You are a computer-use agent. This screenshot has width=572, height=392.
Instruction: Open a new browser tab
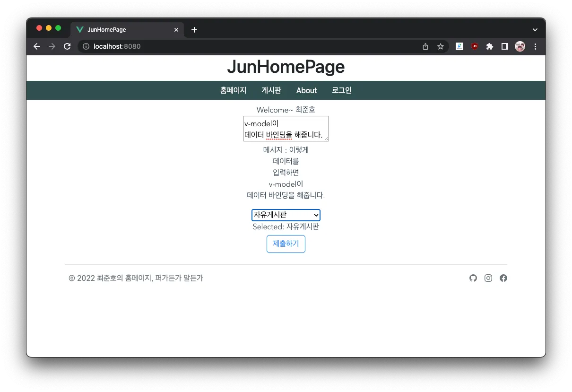pos(194,30)
